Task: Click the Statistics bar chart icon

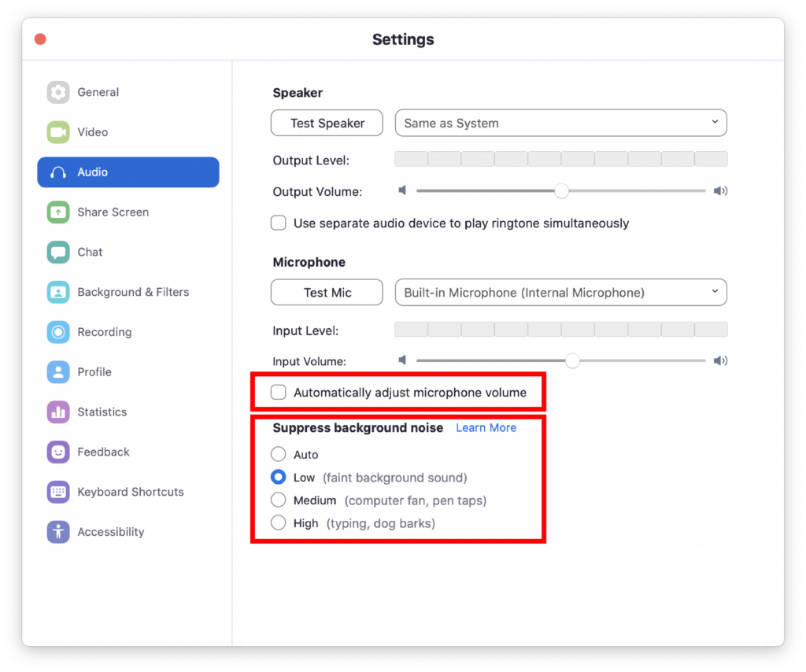Action: coord(58,412)
